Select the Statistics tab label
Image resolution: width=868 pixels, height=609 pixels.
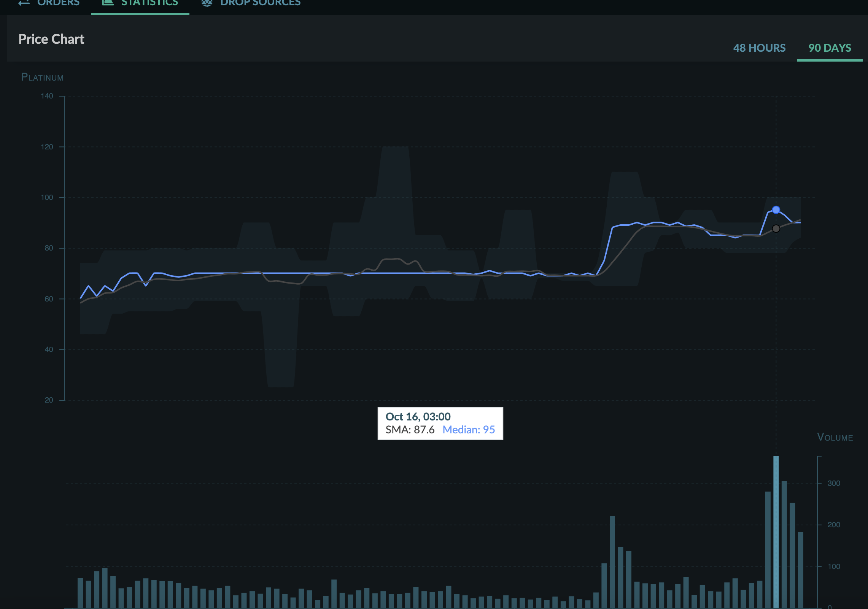(149, 3)
